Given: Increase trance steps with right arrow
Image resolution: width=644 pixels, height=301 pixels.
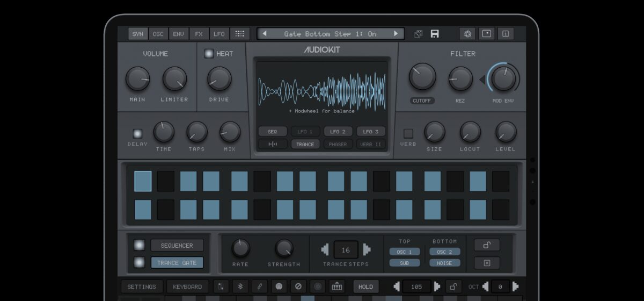Looking at the screenshot, I should point(367,249).
